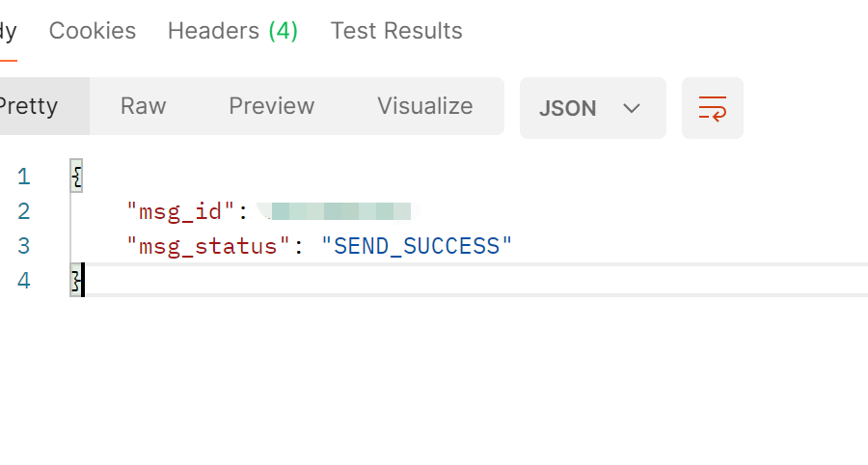Click the opening brace on line 1
This screenshot has height=465, width=868.
76,177
